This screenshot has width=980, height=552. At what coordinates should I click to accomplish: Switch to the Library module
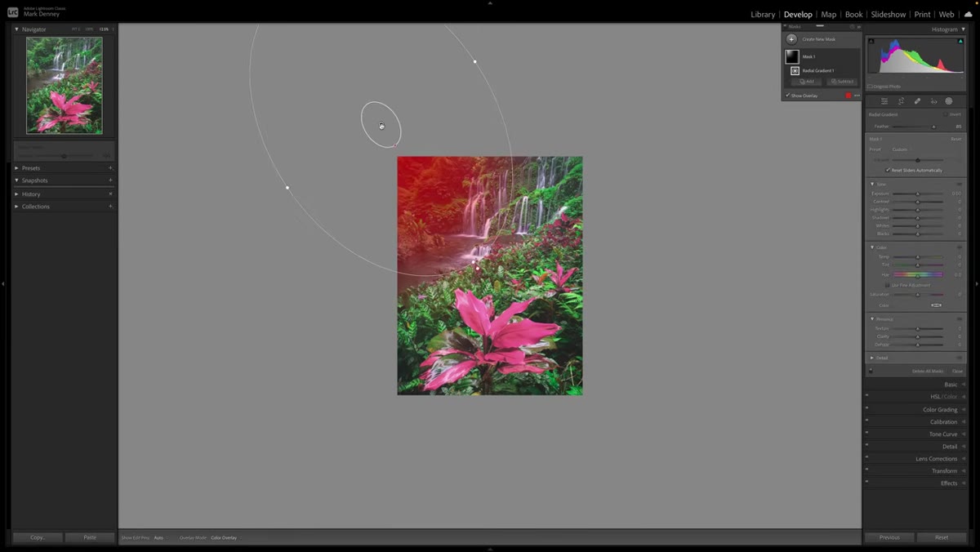(763, 14)
